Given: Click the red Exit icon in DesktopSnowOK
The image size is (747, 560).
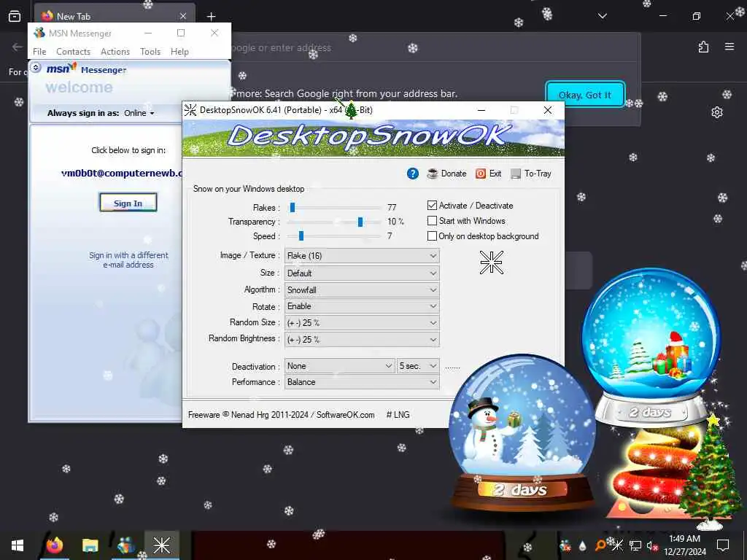Looking at the screenshot, I should pos(481,174).
